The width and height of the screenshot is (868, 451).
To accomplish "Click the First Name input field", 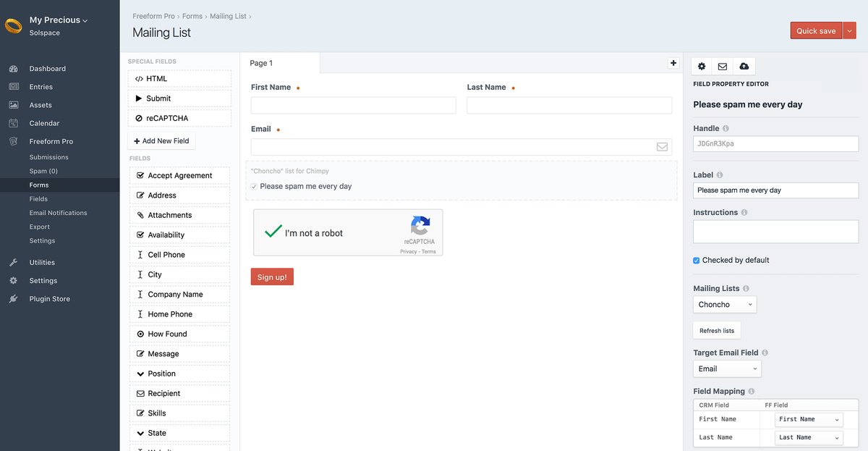I will coord(354,106).
